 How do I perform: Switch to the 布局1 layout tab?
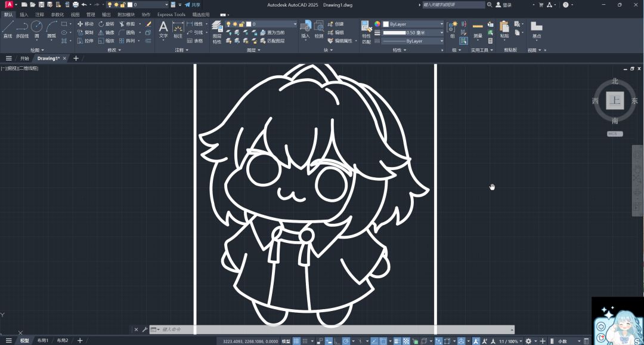click(43, 341)
